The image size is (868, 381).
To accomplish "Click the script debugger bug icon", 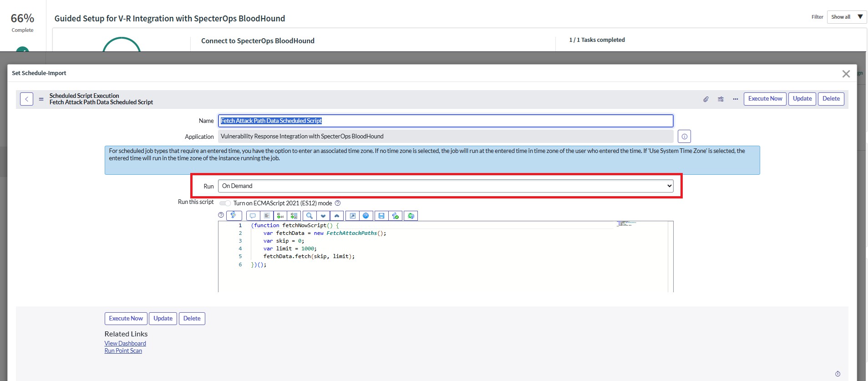I will click(x=411, y=216).
